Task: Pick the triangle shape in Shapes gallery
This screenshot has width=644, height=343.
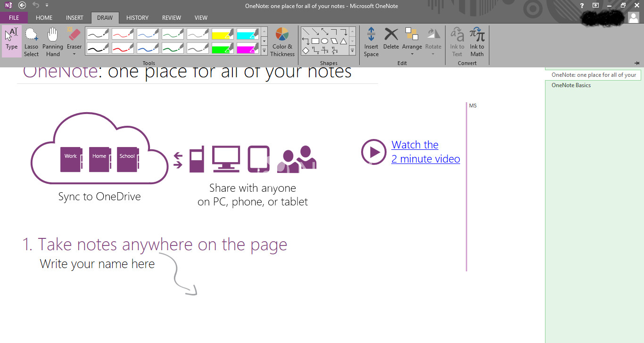Action: [344, 41]
